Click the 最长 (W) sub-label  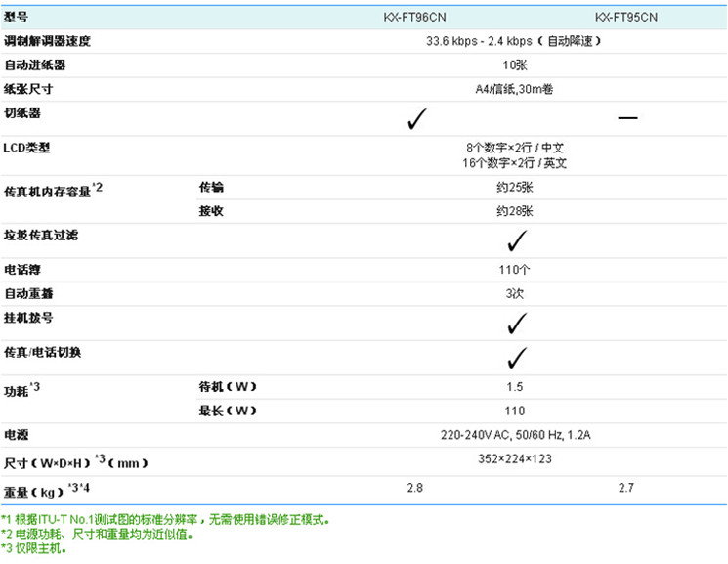[228, 411]
